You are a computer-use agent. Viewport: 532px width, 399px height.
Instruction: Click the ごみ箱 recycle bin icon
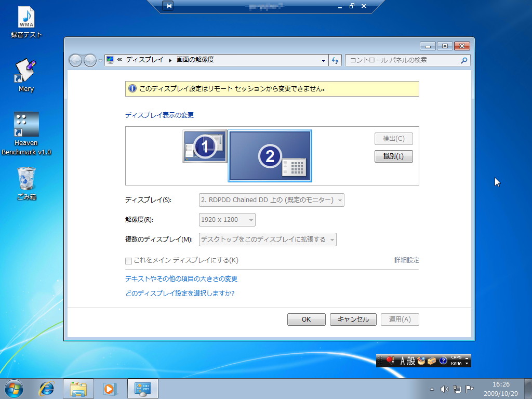coord(26,183)
